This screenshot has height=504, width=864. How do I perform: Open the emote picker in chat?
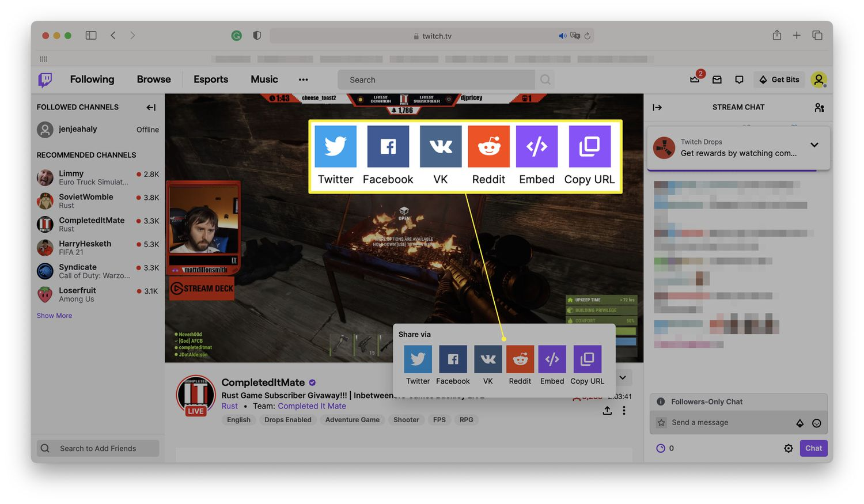tap(817, 423)
